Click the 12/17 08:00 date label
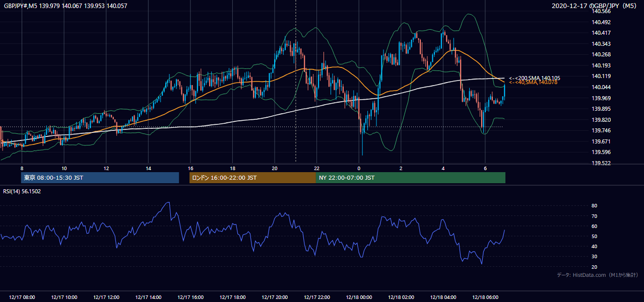The width and height of the screenshot is (644, 302). pos(22,297)
